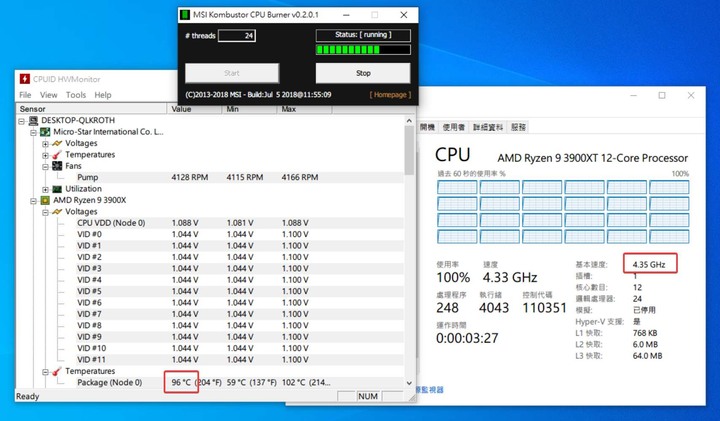Open the View menu in HWMonitor

(49, 95)
